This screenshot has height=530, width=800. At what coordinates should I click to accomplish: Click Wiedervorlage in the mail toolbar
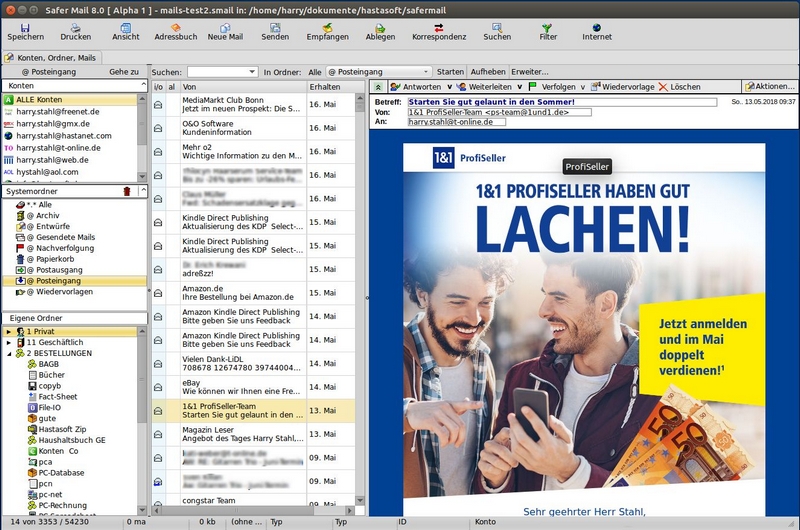(622, 87)
